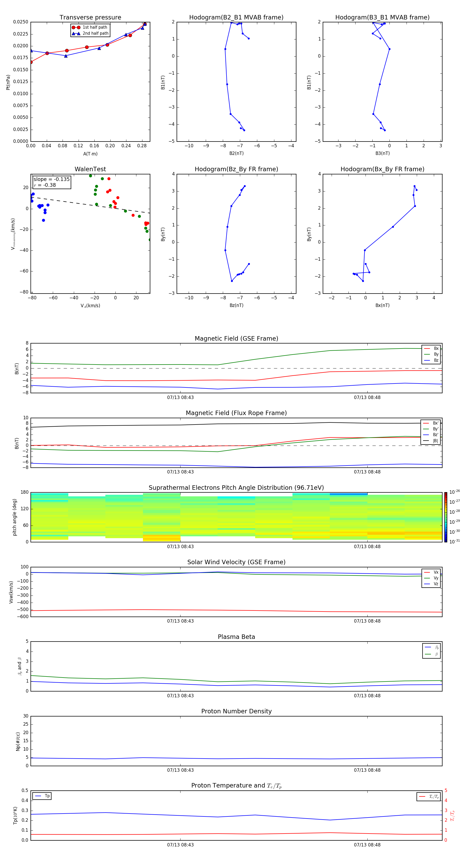The height and width of the screenshot is (868, 473).
Task: Click the Vx legend entry
Action: point(431,572)
